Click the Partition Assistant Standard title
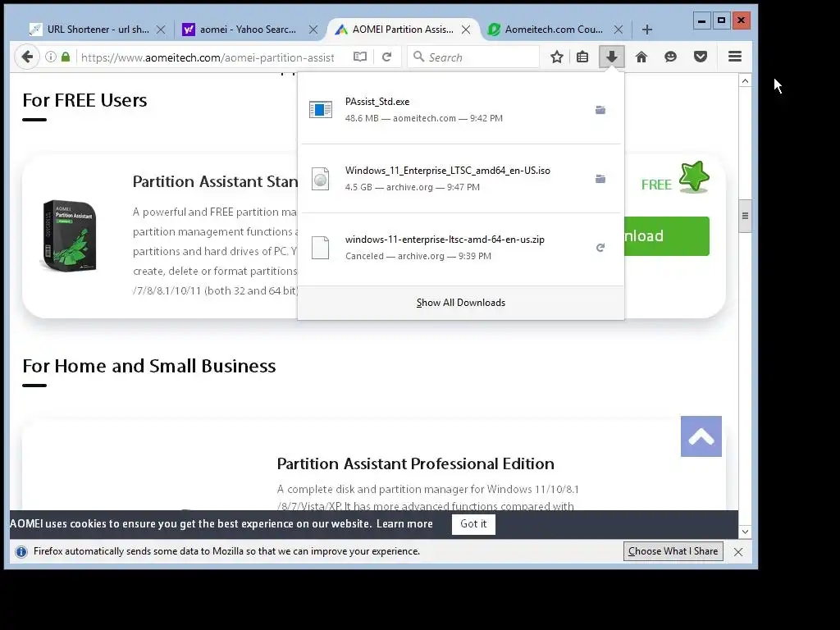 coord(215,181)
